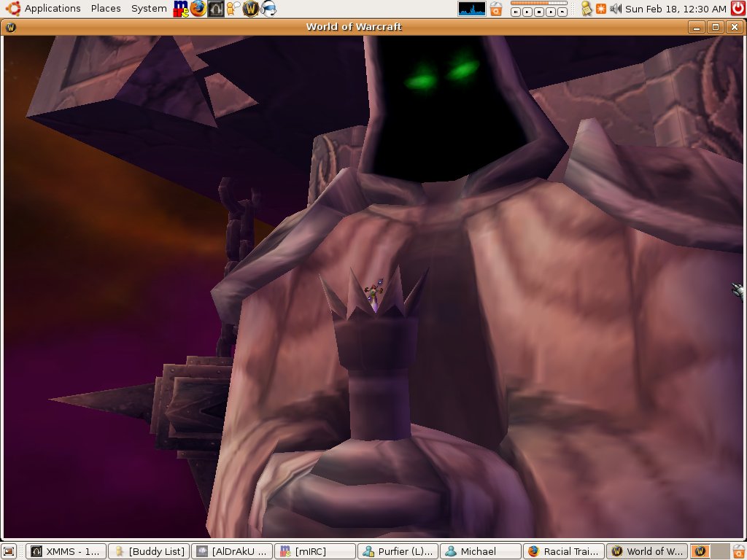Switch to Racial Trai... Firefox taskbar window
Screen dimensions: 747x560
[564, 551]
